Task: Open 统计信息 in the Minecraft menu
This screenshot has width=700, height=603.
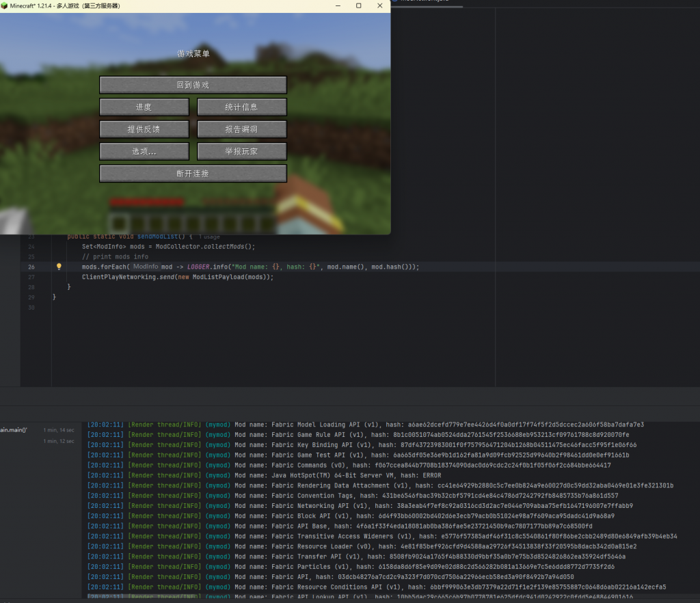Action: pos(241,107)
